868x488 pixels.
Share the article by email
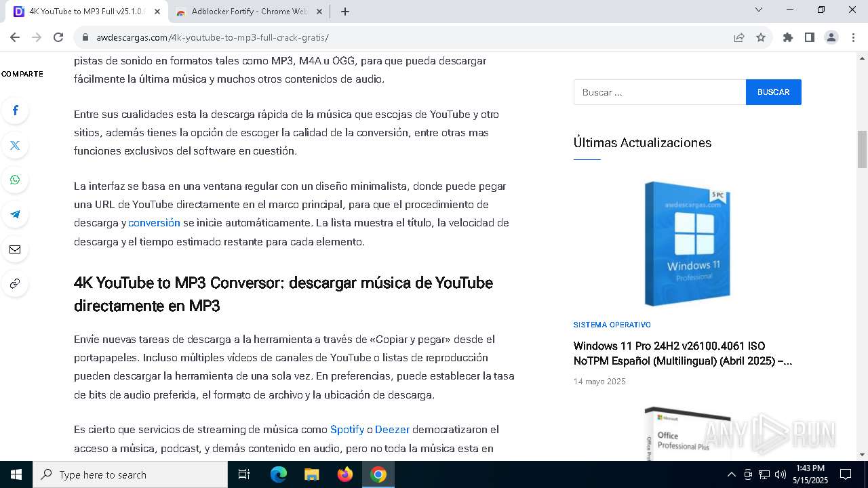tap(15, 249)
